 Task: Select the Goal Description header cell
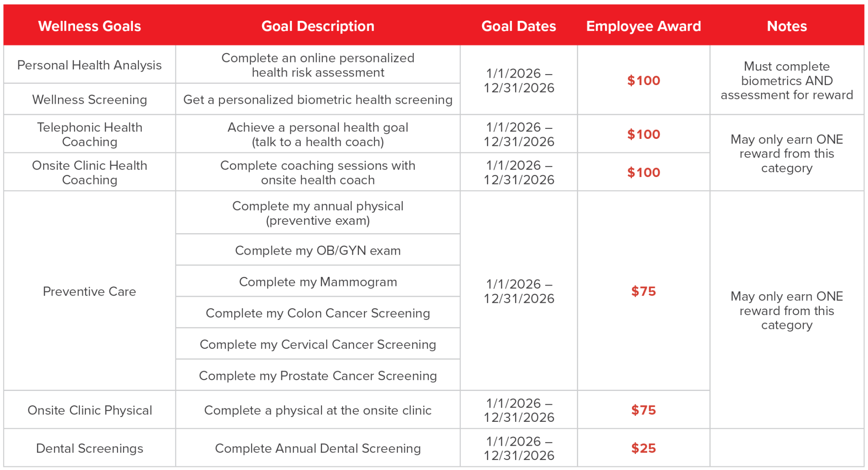[x=318, y=26]
